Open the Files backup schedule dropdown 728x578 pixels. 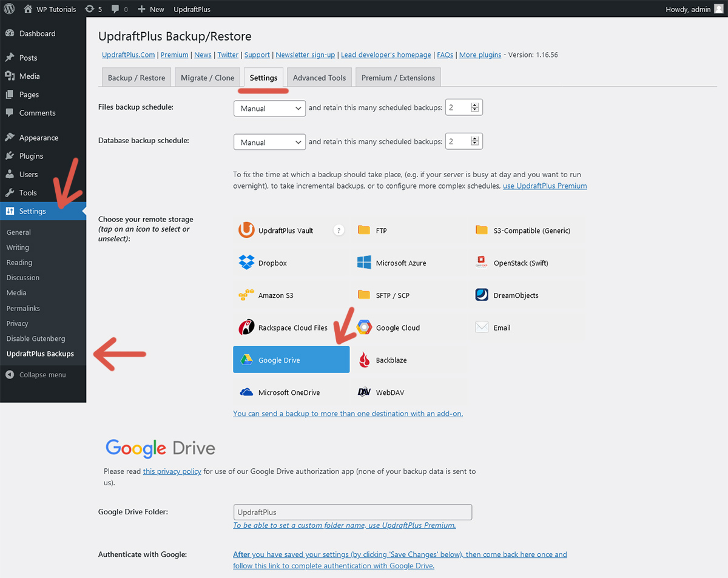point(269,108)
